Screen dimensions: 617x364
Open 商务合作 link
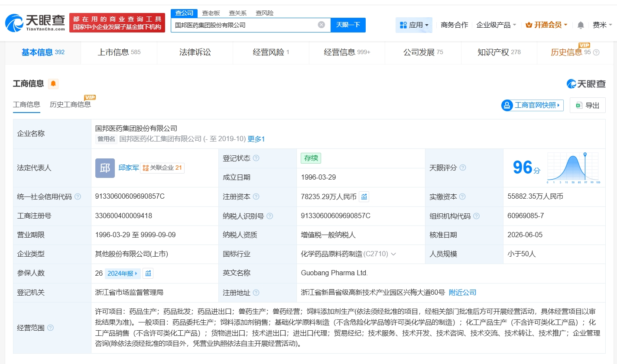pyautogui.click(x=454, y=25)
